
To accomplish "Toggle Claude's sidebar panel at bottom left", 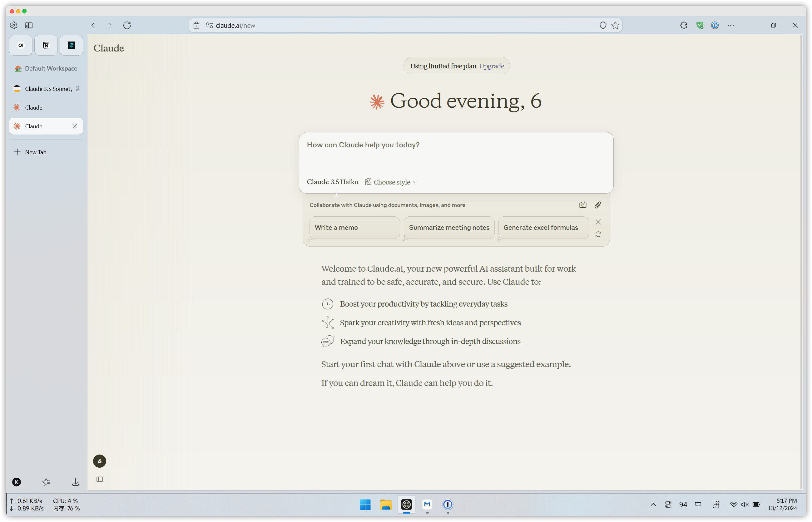I will click(100, 479).
